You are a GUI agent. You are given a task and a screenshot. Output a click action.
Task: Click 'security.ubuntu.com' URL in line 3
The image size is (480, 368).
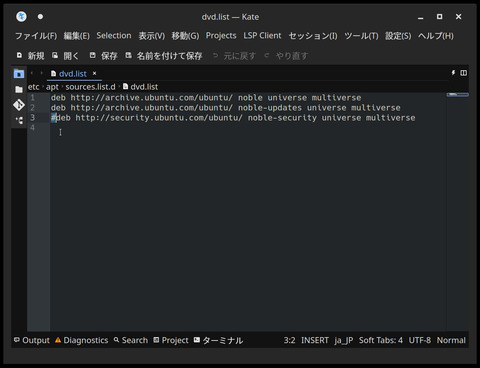(156, 118)
